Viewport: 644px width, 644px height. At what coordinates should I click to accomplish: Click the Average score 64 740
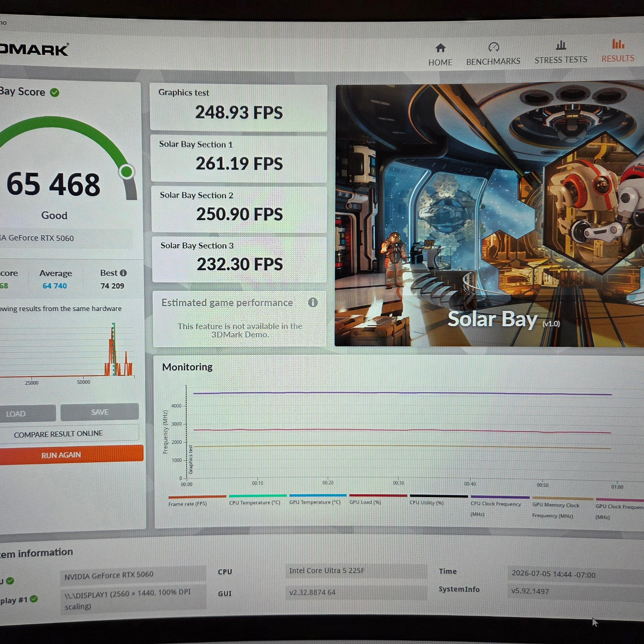[x=55, y=286]
